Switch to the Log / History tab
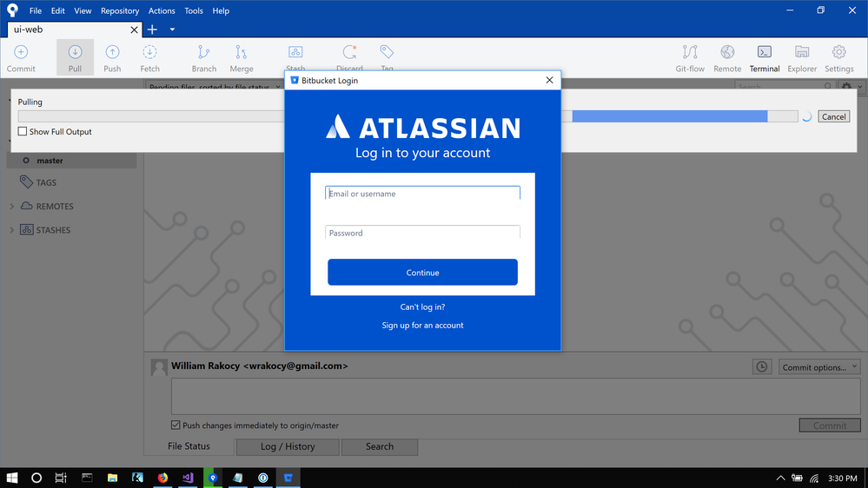The height and width of the screenshot is (488, 868). pos(288,446)
